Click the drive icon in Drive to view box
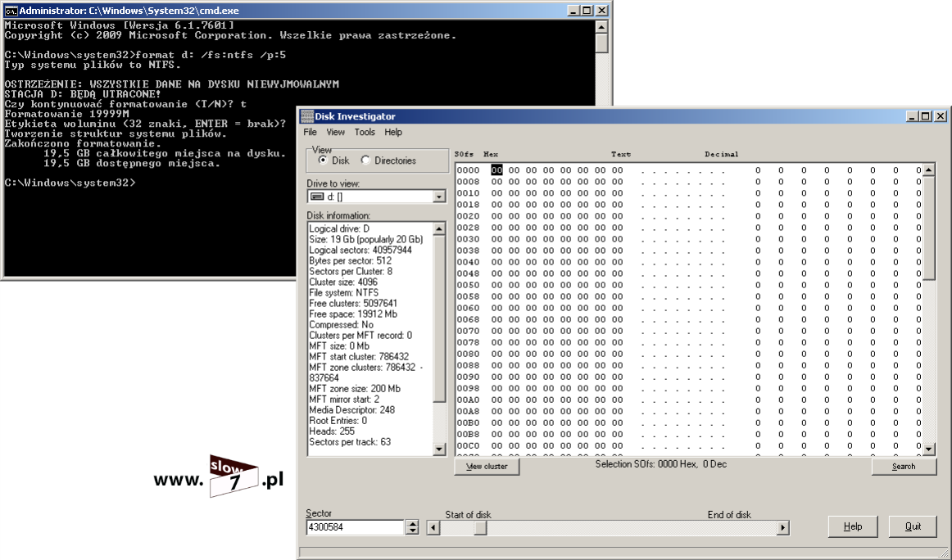The height and width of the screenshot is (560, 952). pos(317,196)
